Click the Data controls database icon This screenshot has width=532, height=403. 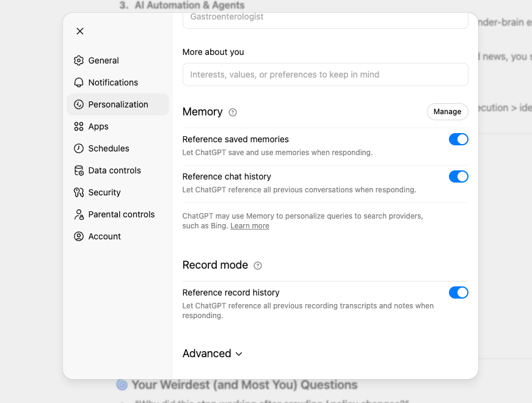(x=79, y=170)
